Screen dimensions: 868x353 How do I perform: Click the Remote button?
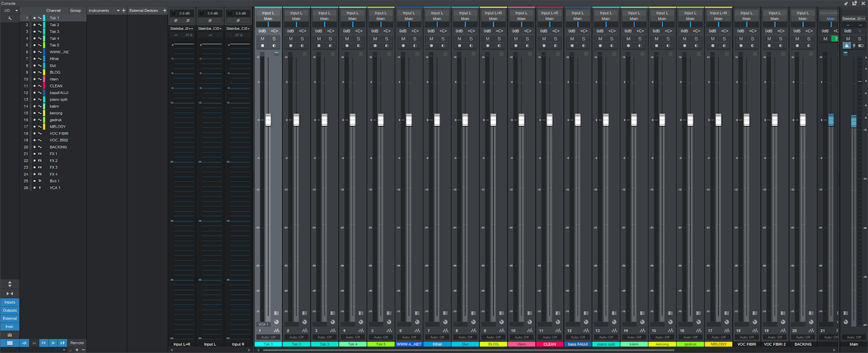tap(77, 343)
